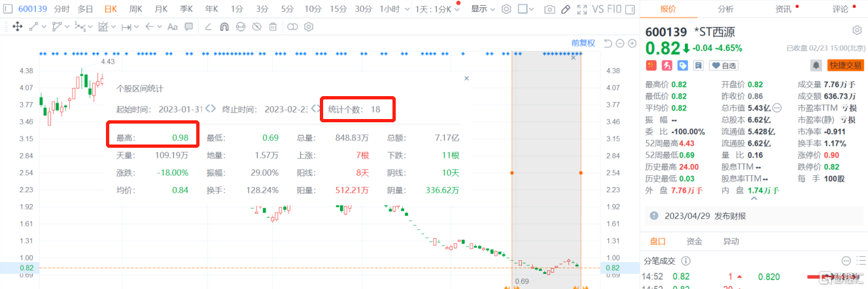Close the 个股区间统计 popup
The image size is (868, 289).
[x=466, y=78]
